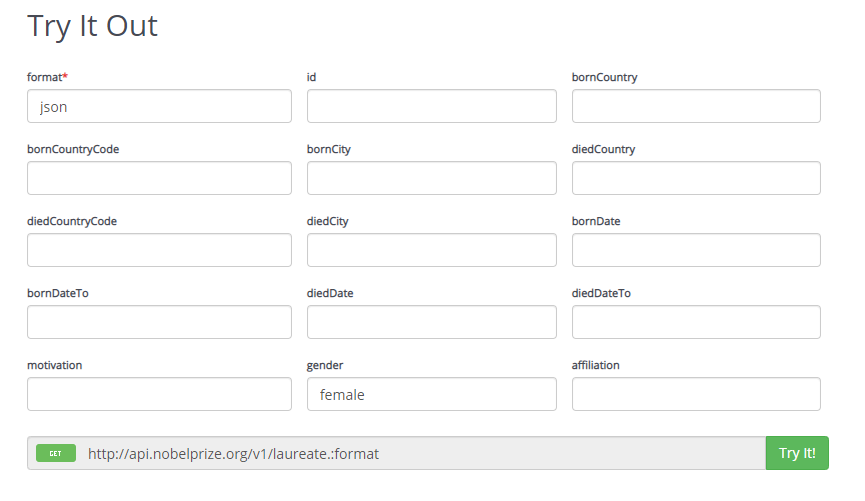
Task: Click the format required field label
Action: coord(47,77)
